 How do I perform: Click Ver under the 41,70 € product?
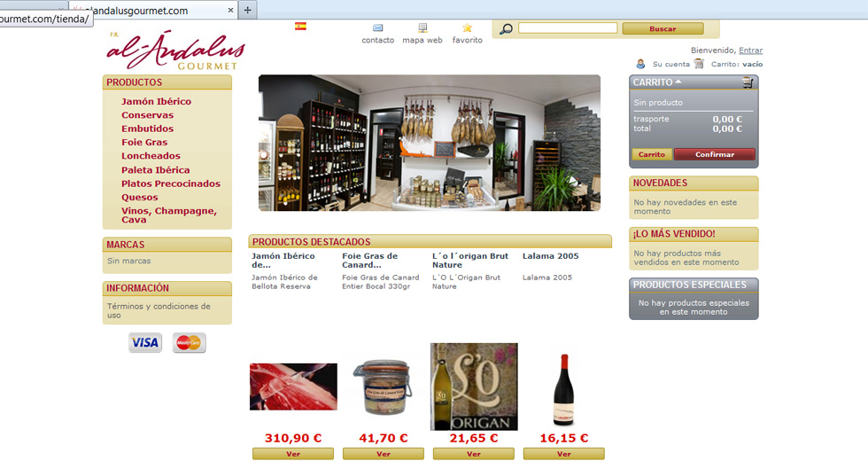pos(383,454)
